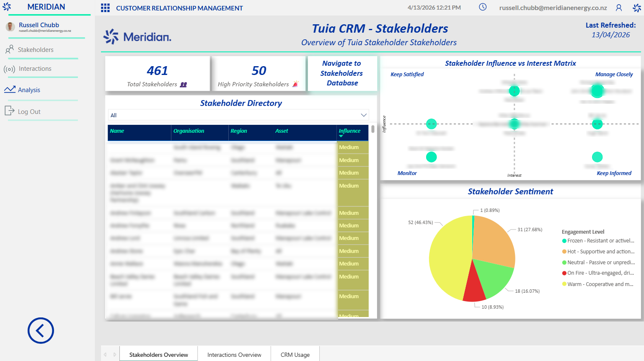Screen dimensions: 644x361
Task: Click the russell.chubb@meridianenergy.co.nz email in the top bar
Action: click(553, 8)
